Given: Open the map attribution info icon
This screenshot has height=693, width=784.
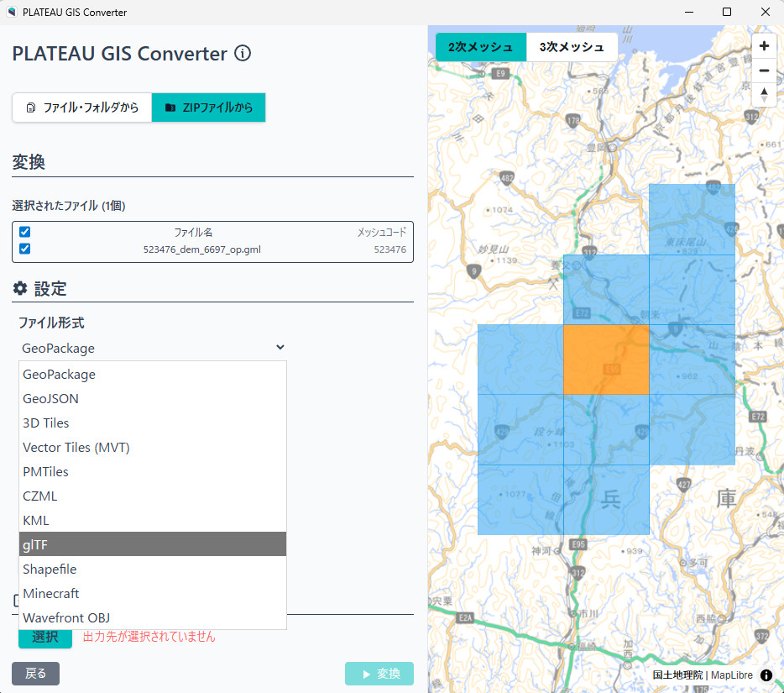Looking at the screenshot, I should tap(766, 675).
